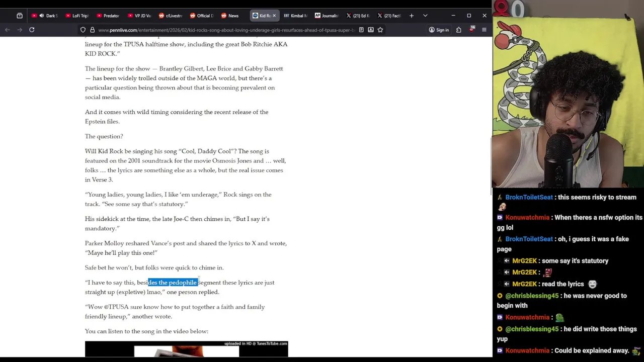View site security lock information

pos(92,30)
